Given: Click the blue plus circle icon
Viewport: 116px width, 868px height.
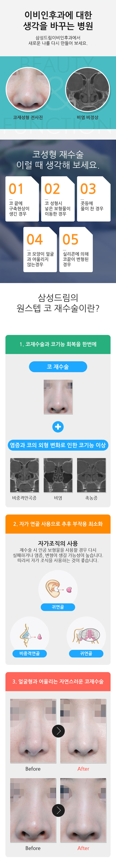Looking at the screenshot, I should click(58, 427).
